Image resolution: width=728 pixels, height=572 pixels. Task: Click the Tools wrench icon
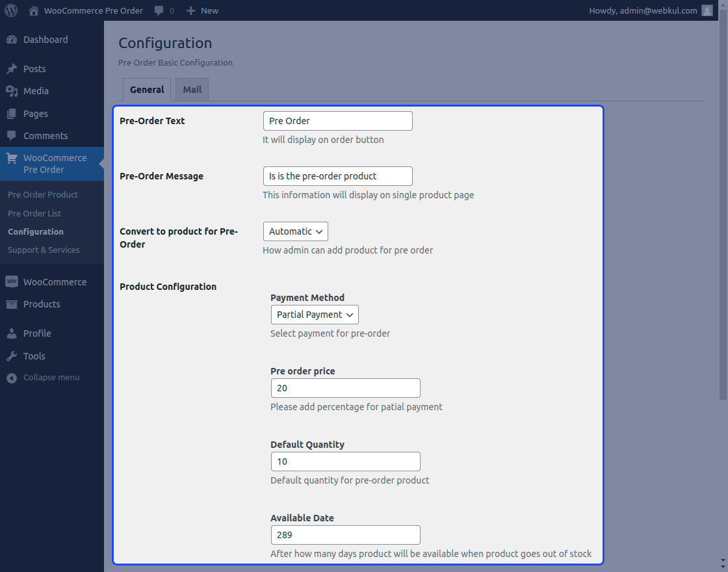(12, 356)
